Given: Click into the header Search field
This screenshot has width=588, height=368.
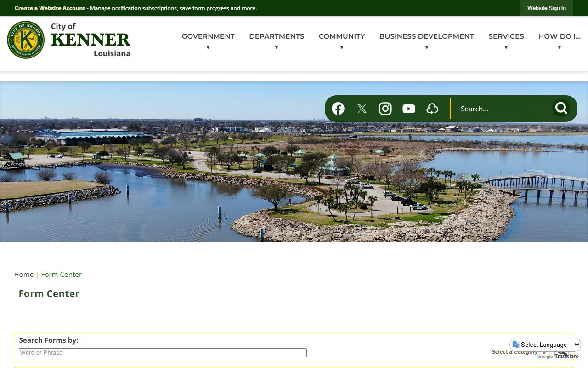Looking at the screenshot, I should pyautogui.click(x=503, y=109).
